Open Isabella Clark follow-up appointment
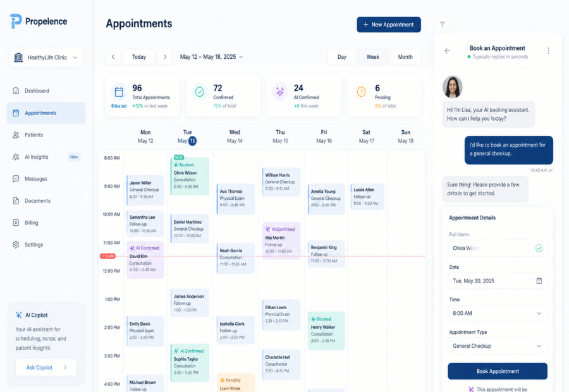The image size is (569, 392). click(235, 330)
